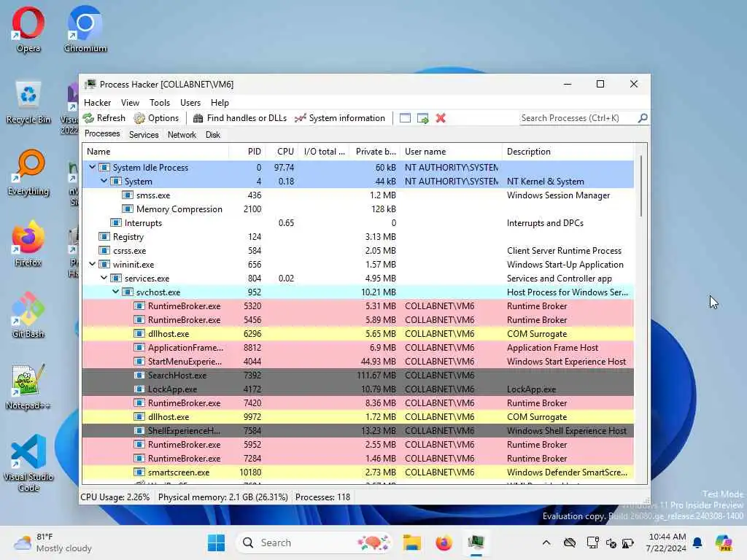Switch to the Network tab
Viewport: 747px width, 560px height.
[x=182, y=135]
